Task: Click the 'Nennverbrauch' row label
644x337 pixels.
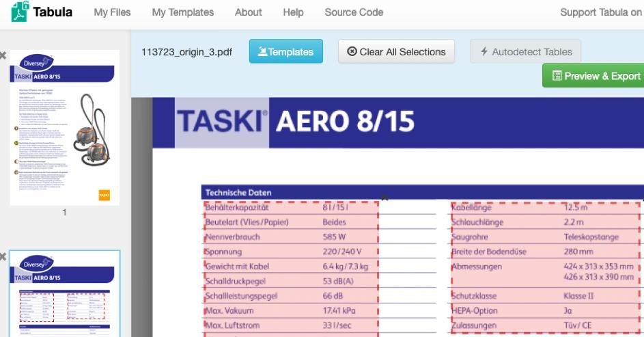Action: pos(232,237)
